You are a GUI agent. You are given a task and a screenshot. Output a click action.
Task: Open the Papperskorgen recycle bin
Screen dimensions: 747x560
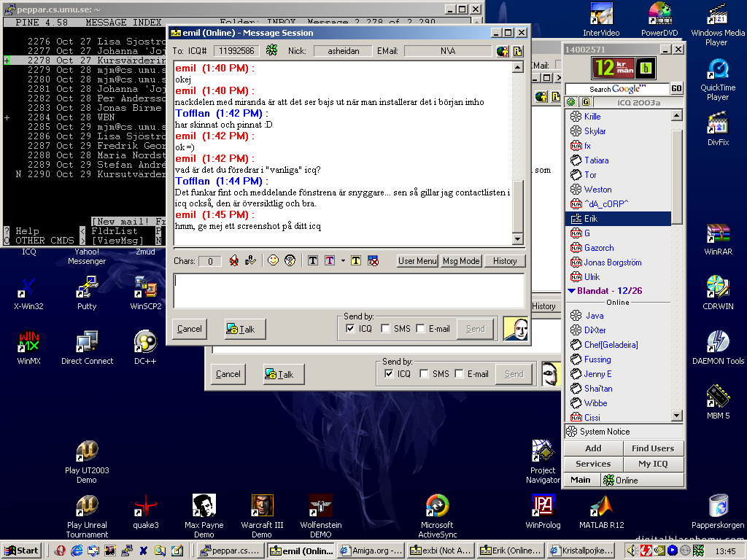tap(718, 512)
